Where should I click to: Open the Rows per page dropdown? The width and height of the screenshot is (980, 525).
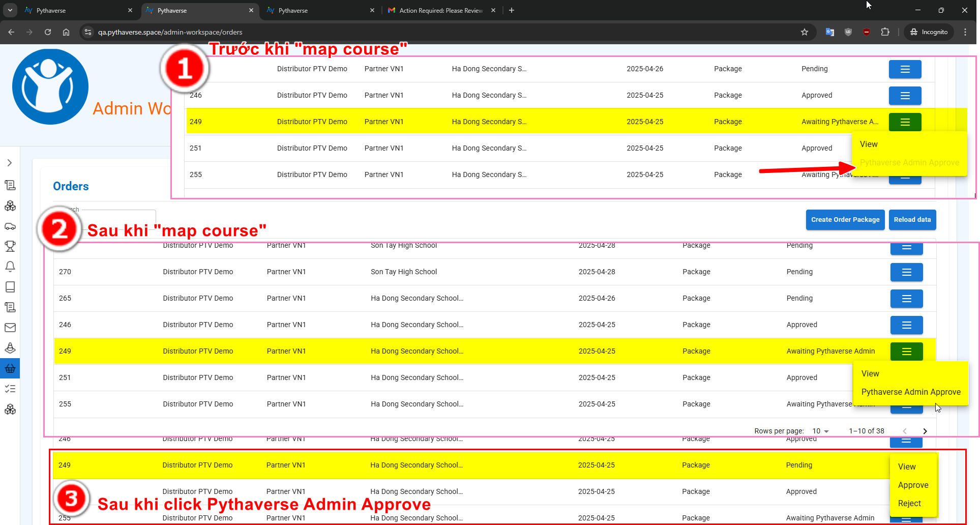point(820,431)
